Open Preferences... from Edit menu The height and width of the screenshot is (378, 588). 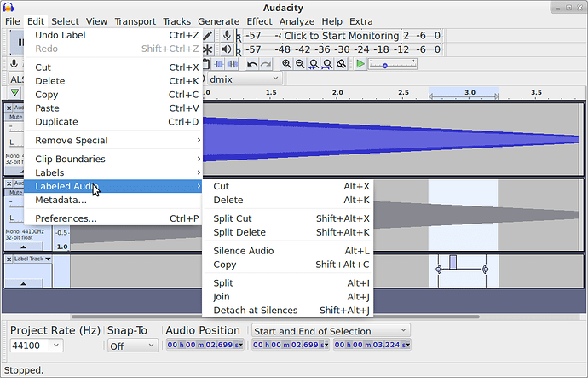click(113, 218)
